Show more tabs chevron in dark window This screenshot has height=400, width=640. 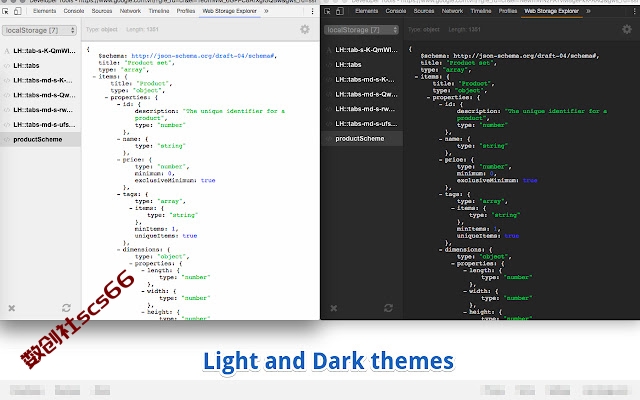coord(588,11)
